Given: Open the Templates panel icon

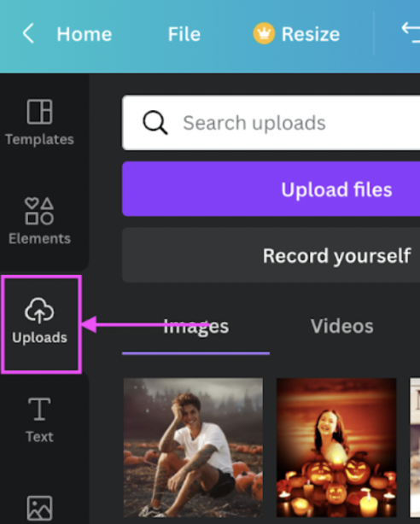Looking at the screenshot, I should coord(39,112).
